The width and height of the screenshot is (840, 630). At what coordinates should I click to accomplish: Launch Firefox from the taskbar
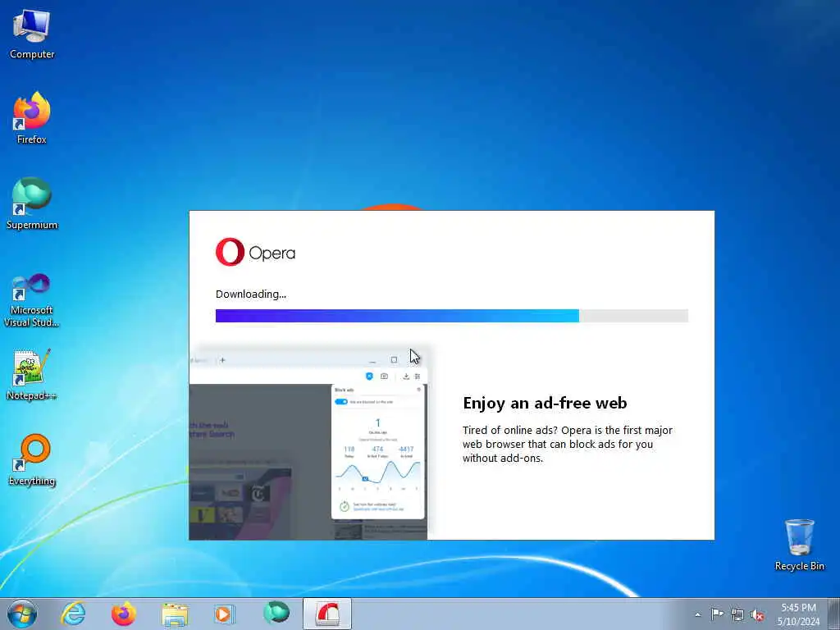pyautogui.click(x=123, y=614)
